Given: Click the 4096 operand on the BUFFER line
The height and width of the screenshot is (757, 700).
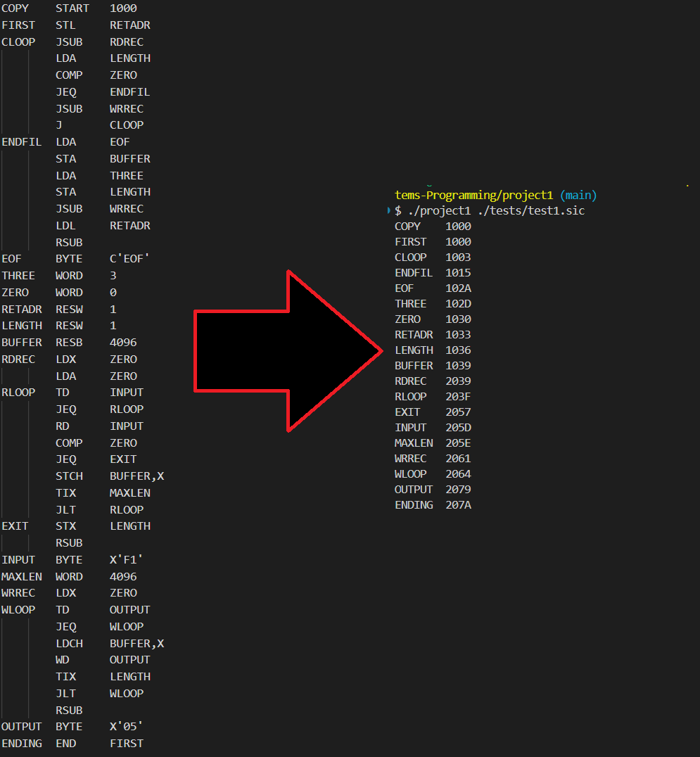Looking at the screenshot, I should [123, 343].
